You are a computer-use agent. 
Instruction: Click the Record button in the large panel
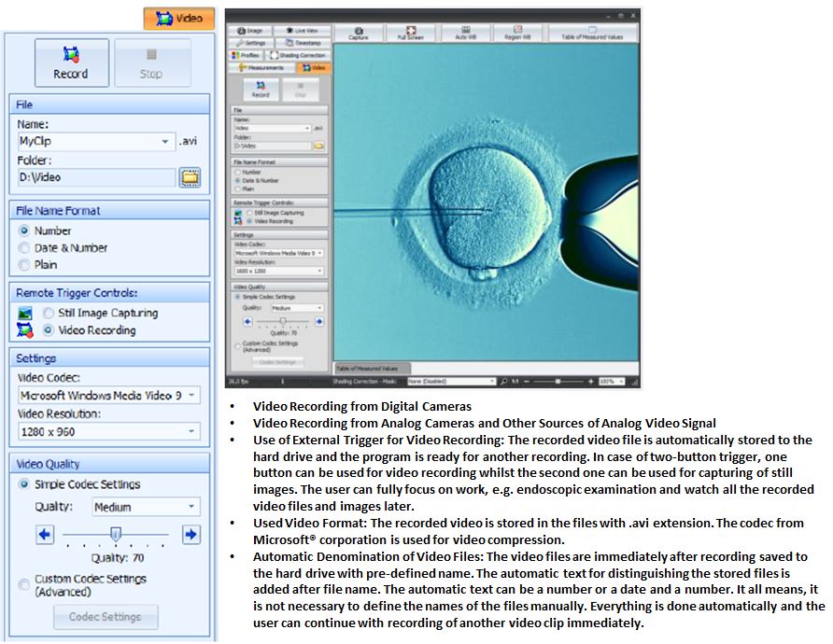(71, 63)
